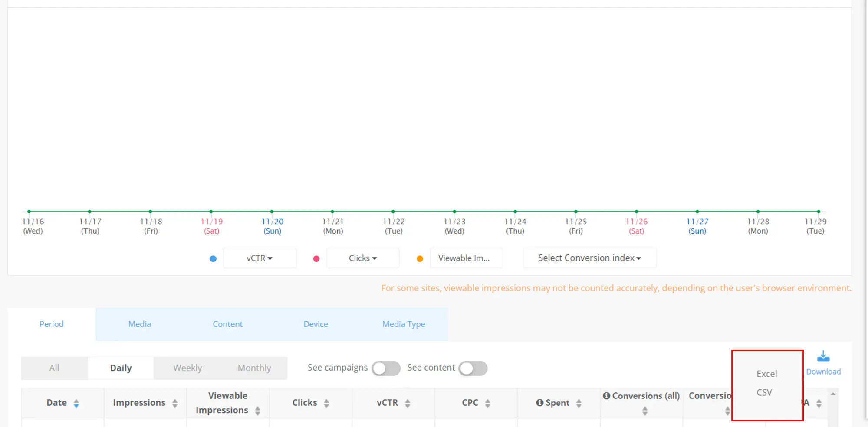This screenshot has height=427, width=868.
Task: Choose CSV from the download menu
Action: pyautogui.click(x=764, y=392)
